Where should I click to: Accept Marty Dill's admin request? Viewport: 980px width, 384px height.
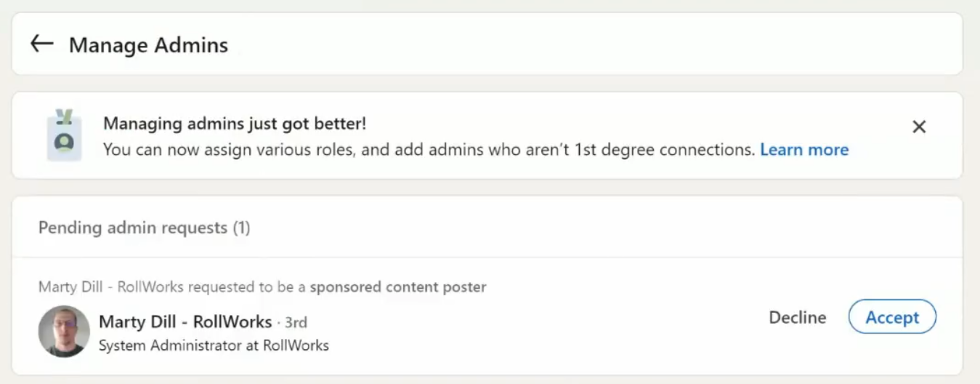tap(892, 317)
